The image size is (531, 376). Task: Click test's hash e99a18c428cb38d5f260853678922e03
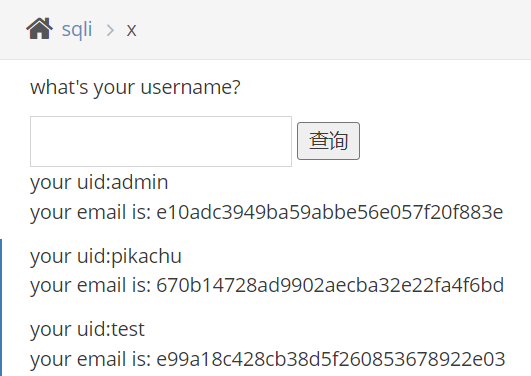click(x=331, y=359)
